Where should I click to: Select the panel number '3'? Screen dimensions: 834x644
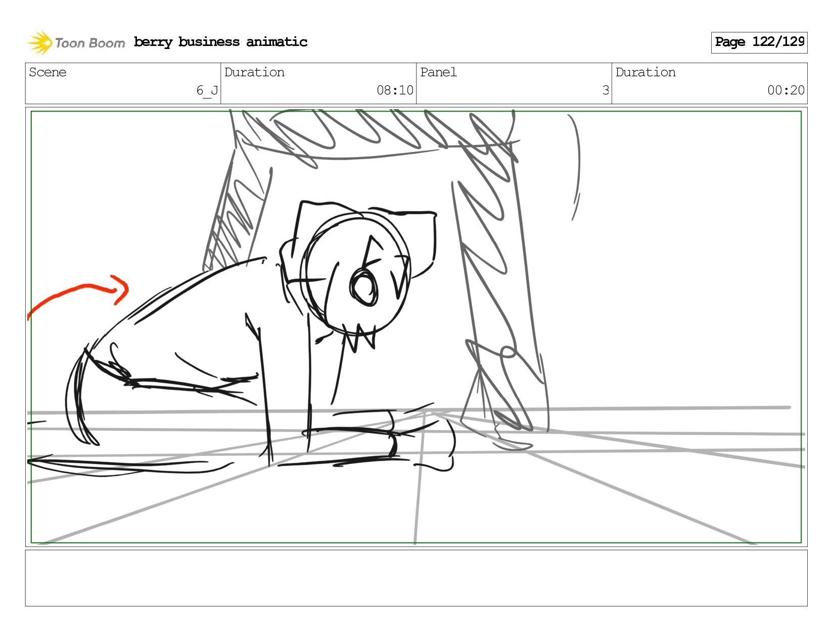pos(606,90)
